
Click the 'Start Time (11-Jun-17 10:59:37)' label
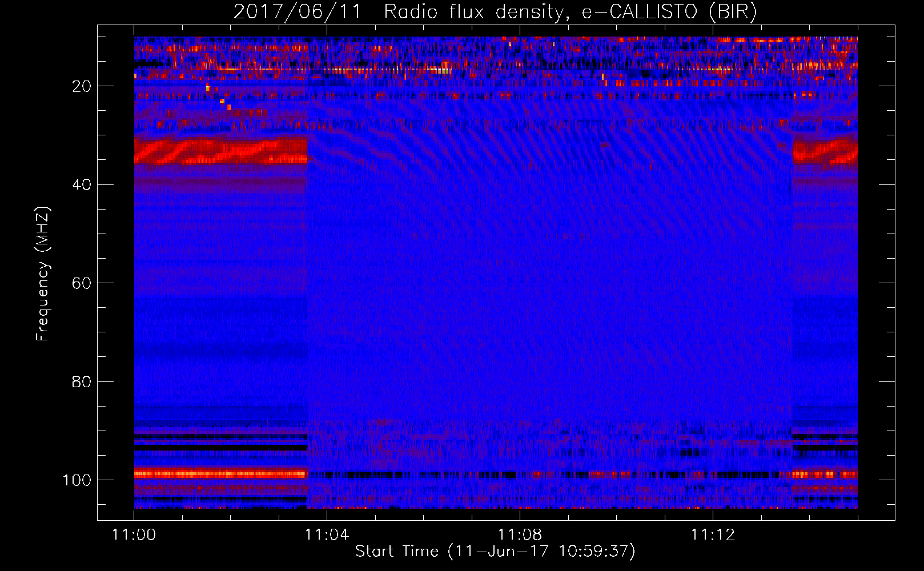[495, 552]
